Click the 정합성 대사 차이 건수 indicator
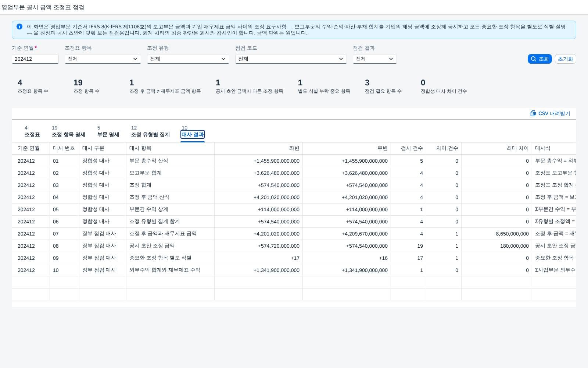 tap(444, 86)
